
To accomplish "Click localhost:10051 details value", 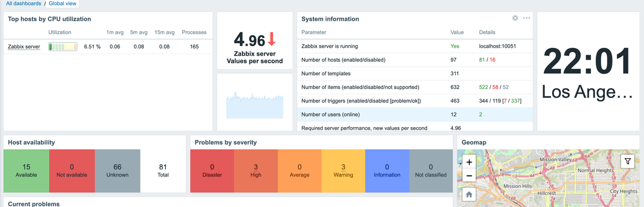I will pyautogui.click(x=497, y=46).
